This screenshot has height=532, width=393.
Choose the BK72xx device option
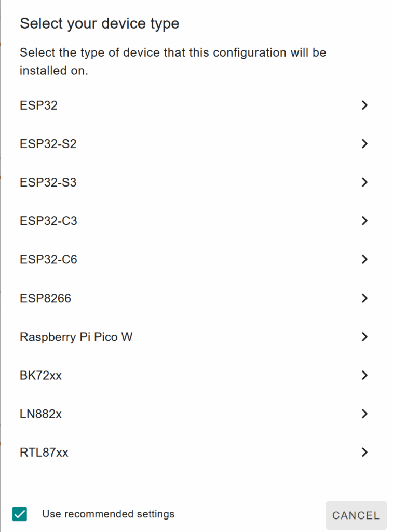[41, 375]
